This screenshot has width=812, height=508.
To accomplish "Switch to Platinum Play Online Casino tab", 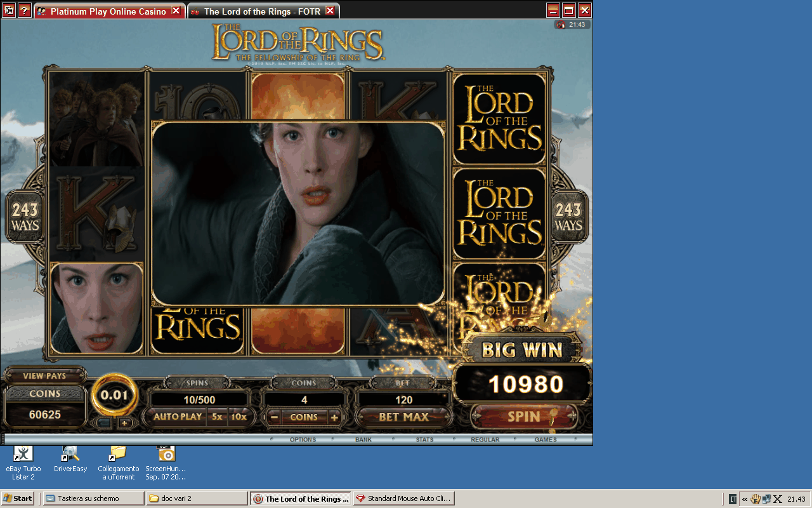I will (108, 11).
